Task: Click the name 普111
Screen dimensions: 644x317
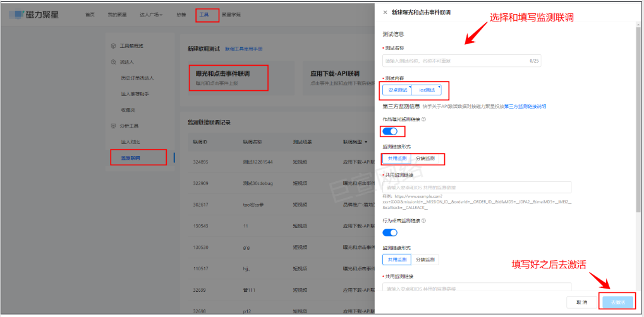Action: tap(249, 290)
